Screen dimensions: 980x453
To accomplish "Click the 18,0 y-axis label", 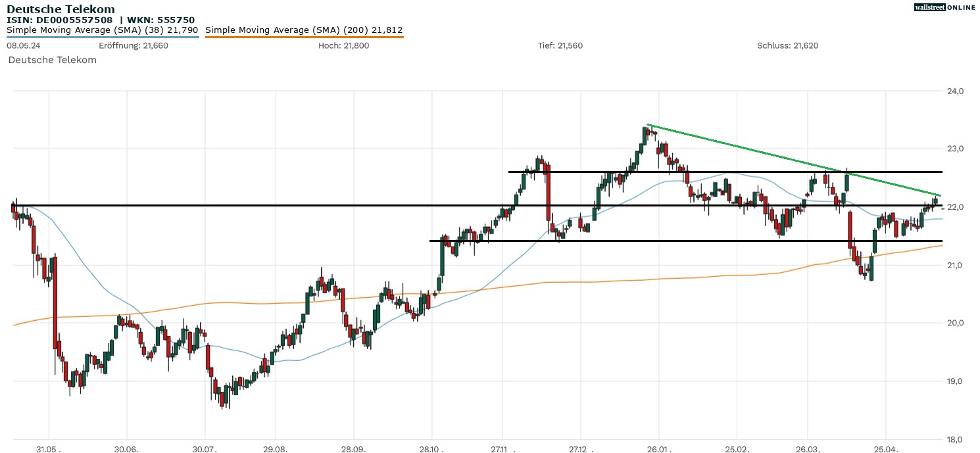I will coord(955,439).
